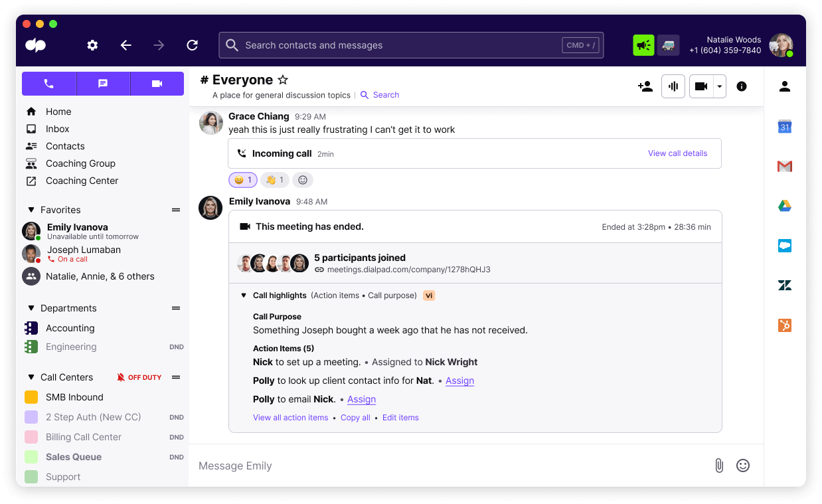The height and width of the screenshot is (504, 822).
Task: Click View all action items link
Action: coord(291,418)
